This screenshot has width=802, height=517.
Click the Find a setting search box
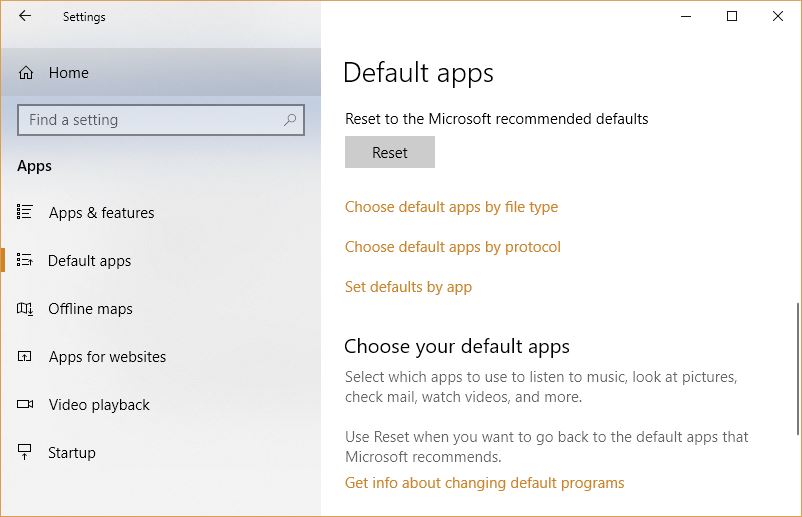click(161, 120)
